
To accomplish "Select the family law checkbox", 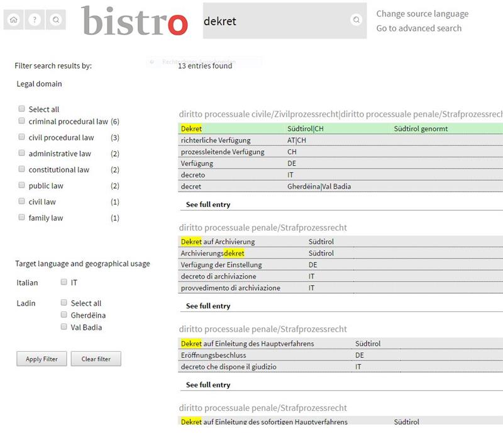I will tap(23, 218).
